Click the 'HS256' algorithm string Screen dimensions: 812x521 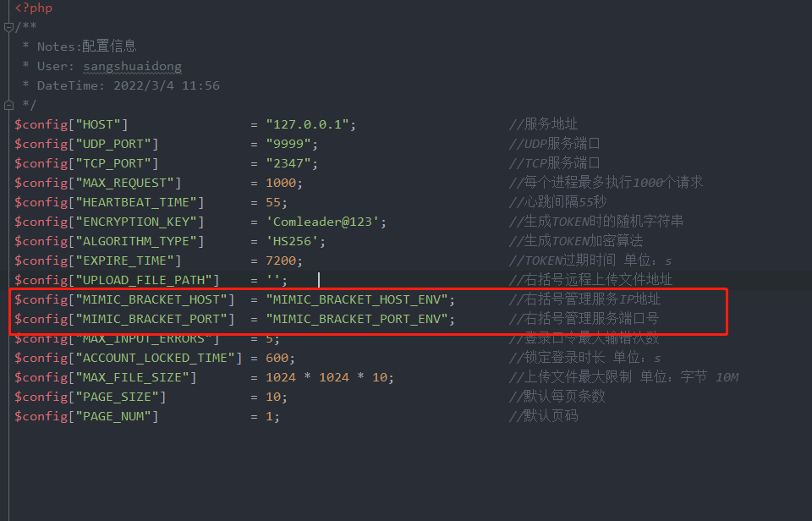292,241
